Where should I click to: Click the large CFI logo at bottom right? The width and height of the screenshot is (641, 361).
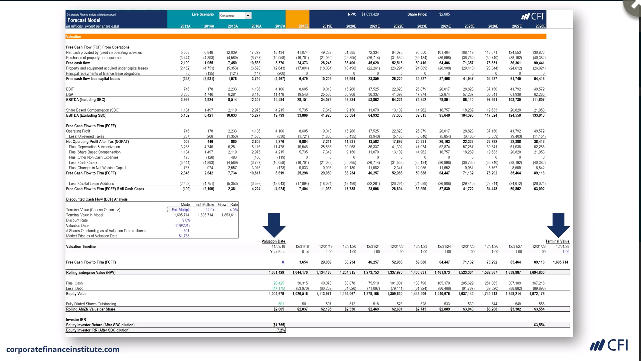point(609,345)
